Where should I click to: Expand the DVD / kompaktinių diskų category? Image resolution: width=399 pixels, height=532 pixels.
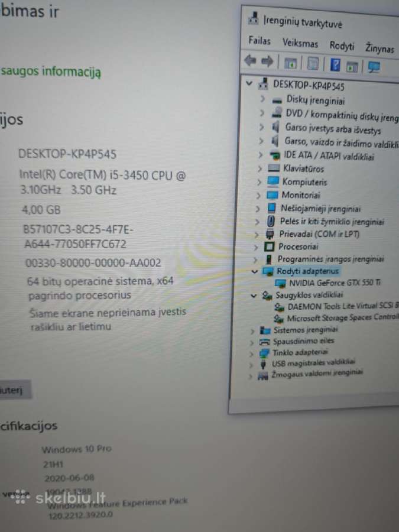[262, 112]
